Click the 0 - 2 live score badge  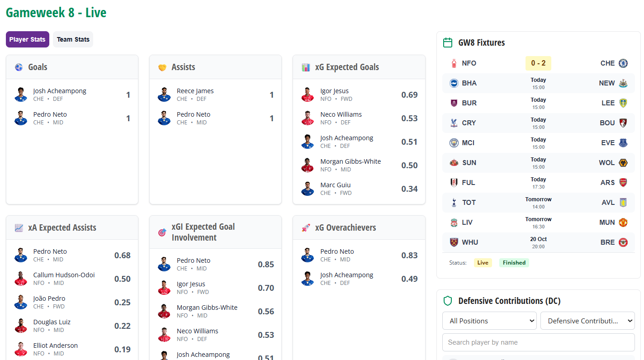click(x=538, y=63)
